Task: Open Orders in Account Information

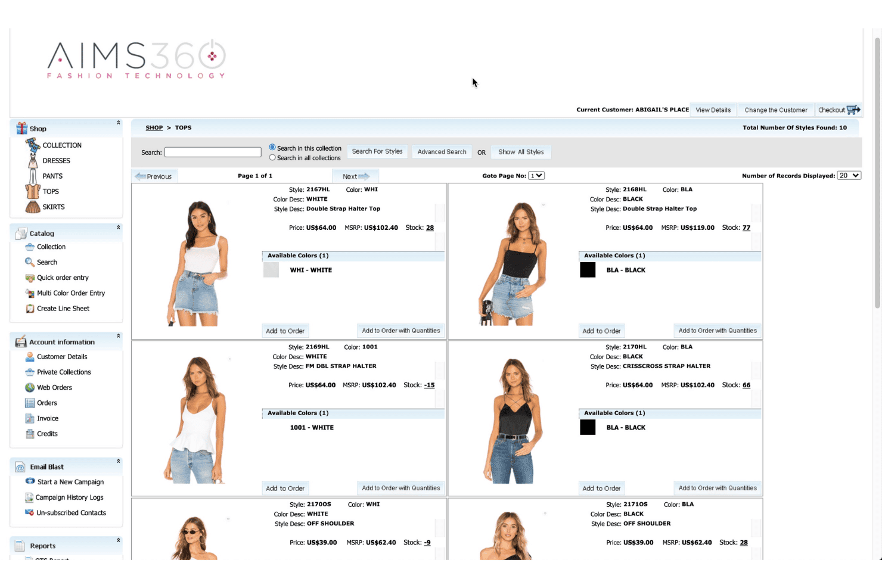Action: [47, 403]
